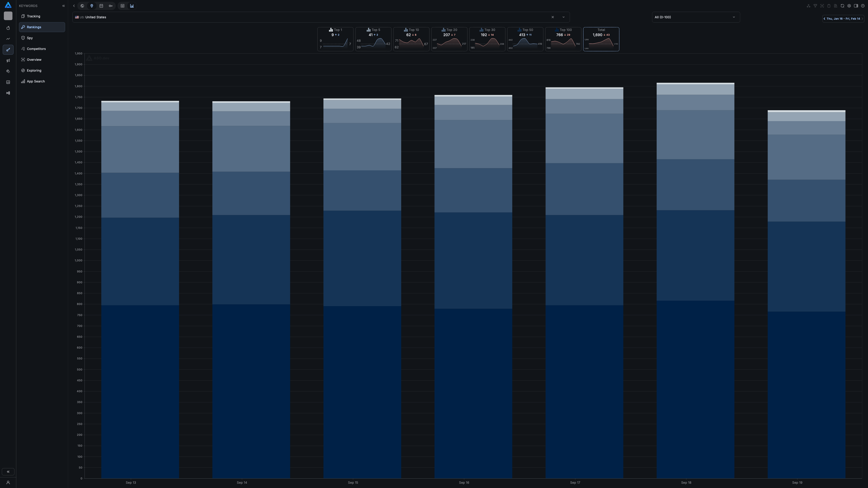Go to the Tracking menu item
Screen dimensions: 868x488
click(33, 16)
